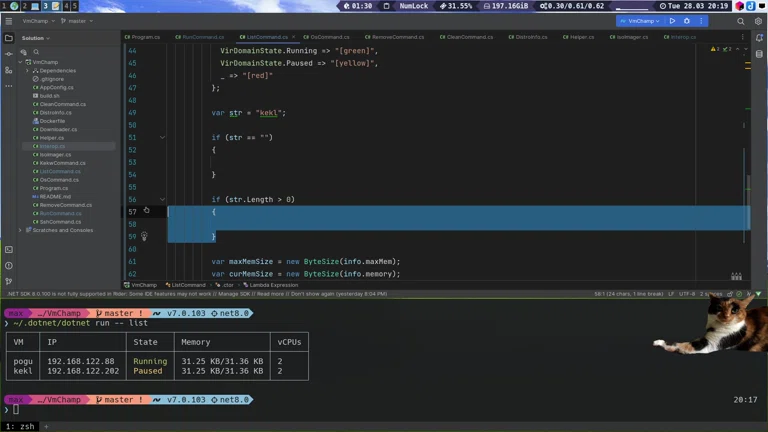Click the LF line separator status item
Image resolution: width=768 pixels, height=432 pixels.
(671, 294)
